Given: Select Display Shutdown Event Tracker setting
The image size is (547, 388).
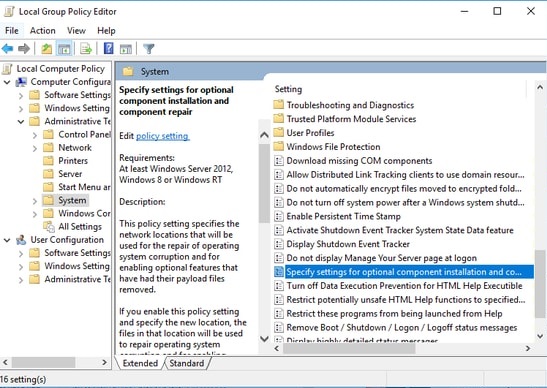Looking at the screenshot, I should tap(348, 244).
